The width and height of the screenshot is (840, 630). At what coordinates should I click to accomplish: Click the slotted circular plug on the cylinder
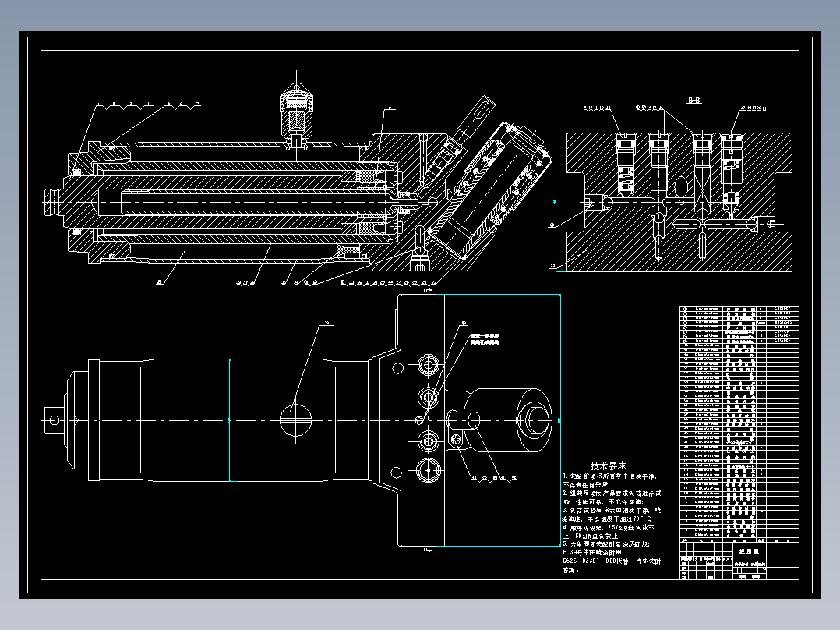pyautogui.click(x=296, y=419)
